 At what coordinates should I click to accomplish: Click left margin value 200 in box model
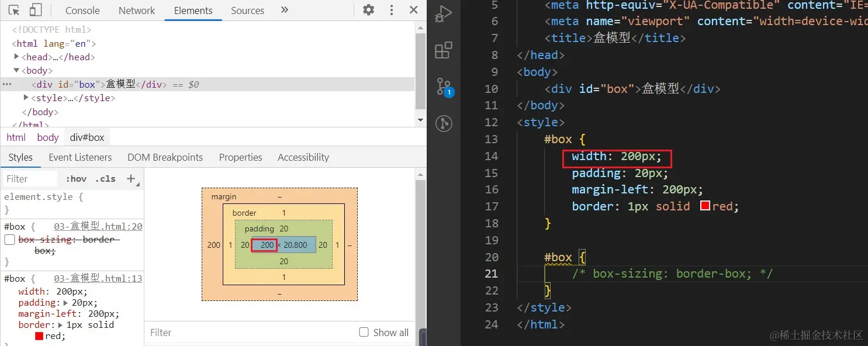pos(214,245)
